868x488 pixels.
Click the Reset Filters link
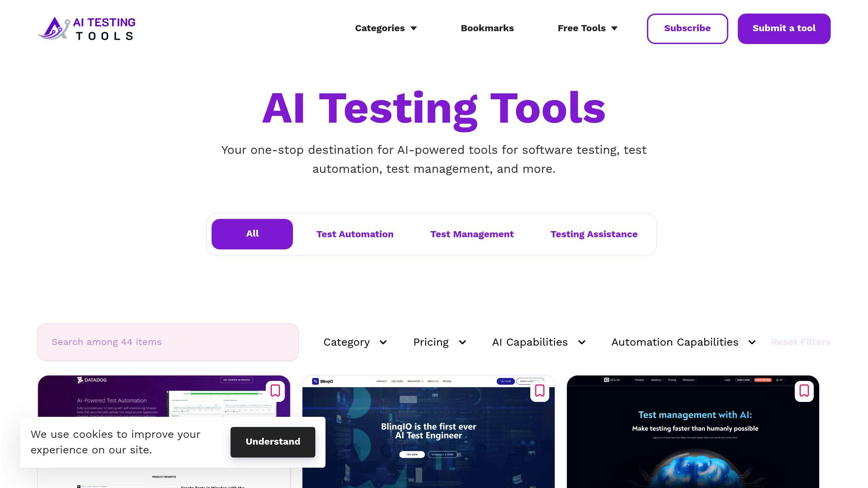(x=801, y=341)
